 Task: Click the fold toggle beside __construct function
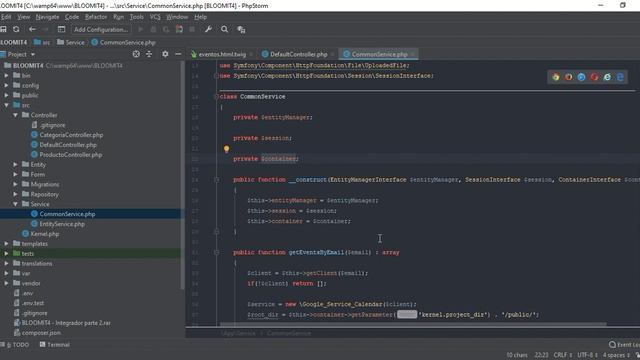[x=216, y=180]
